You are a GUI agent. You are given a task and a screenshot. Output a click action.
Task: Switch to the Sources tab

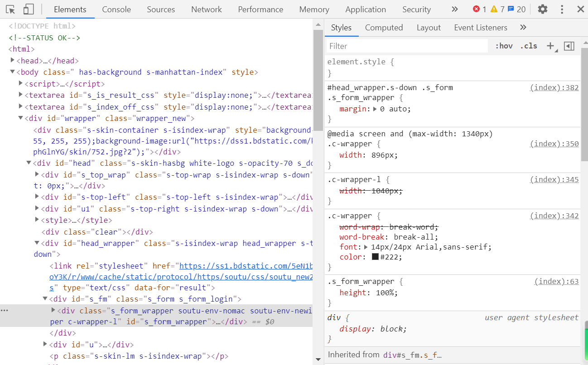point(161,9)
